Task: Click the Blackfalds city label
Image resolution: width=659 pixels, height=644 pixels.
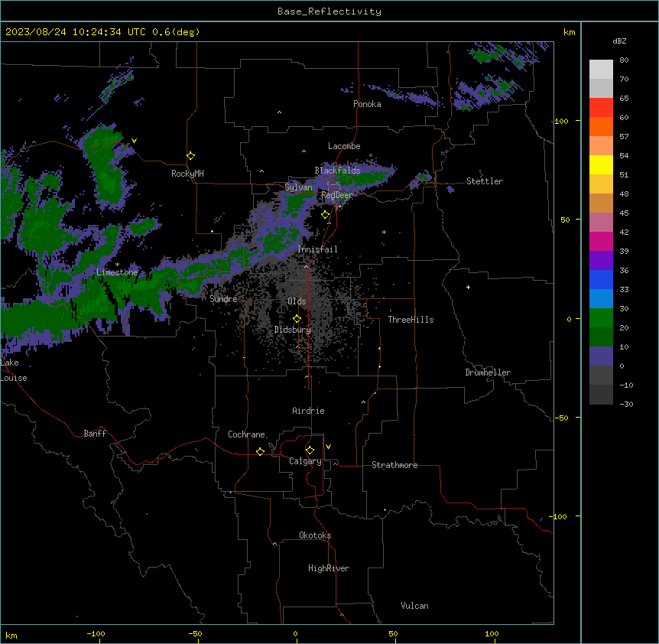Action: (337, 171)
